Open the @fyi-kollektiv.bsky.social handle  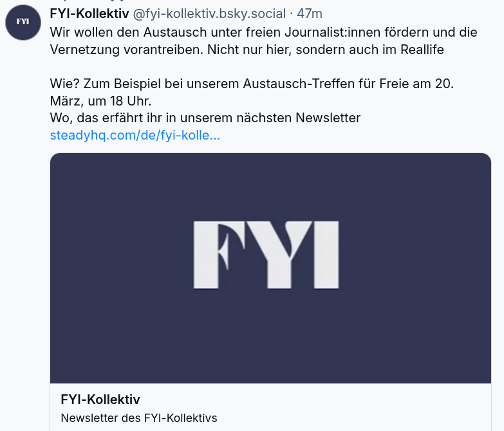[209, 14]
